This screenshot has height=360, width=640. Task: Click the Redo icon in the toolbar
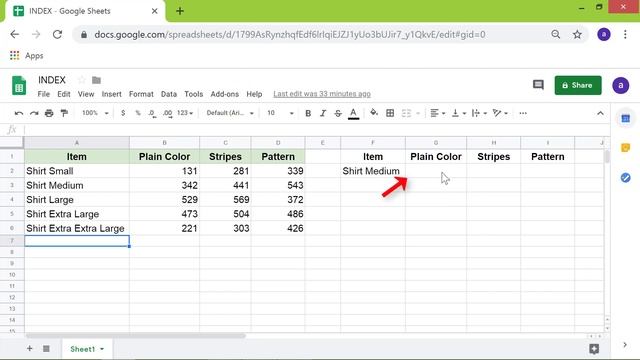(x=34, y=113)
